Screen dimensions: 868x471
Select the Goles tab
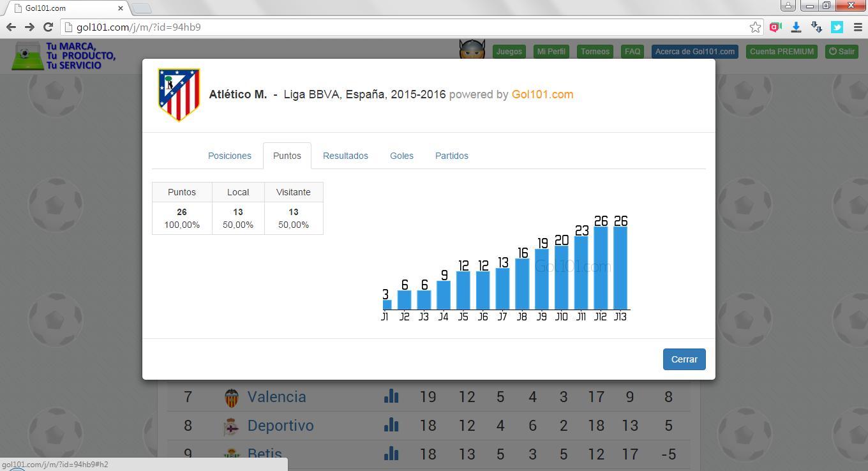click(401, 156)
